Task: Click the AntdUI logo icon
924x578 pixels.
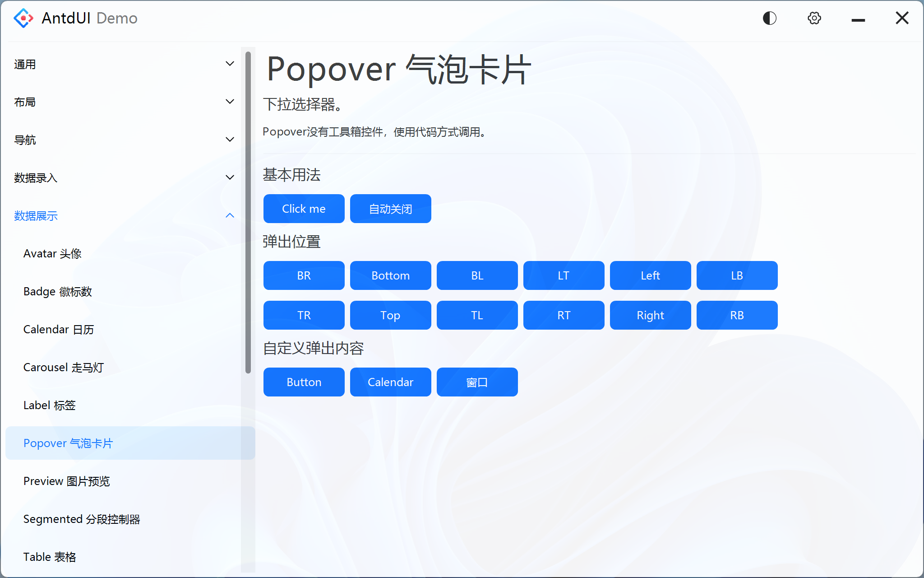Action: tap(23, 18)
